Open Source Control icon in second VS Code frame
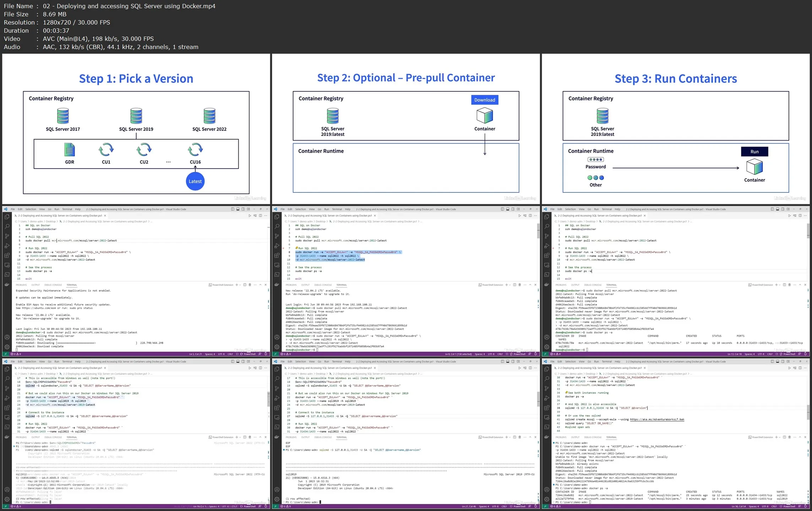This screenshot has width=812, height=511. [277, 236]
